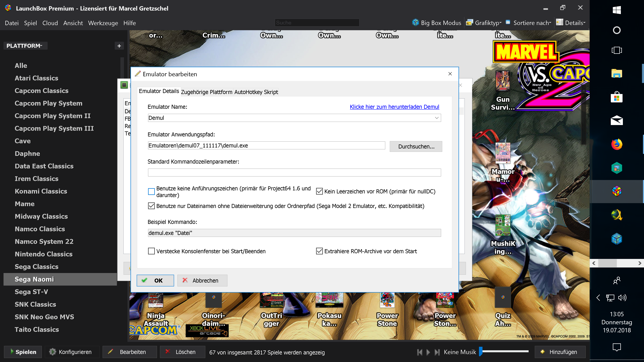Toggle Benutze keine Anführungszeichen checkbox
Screen dimensions: 644x362
[x=151, y=192]
